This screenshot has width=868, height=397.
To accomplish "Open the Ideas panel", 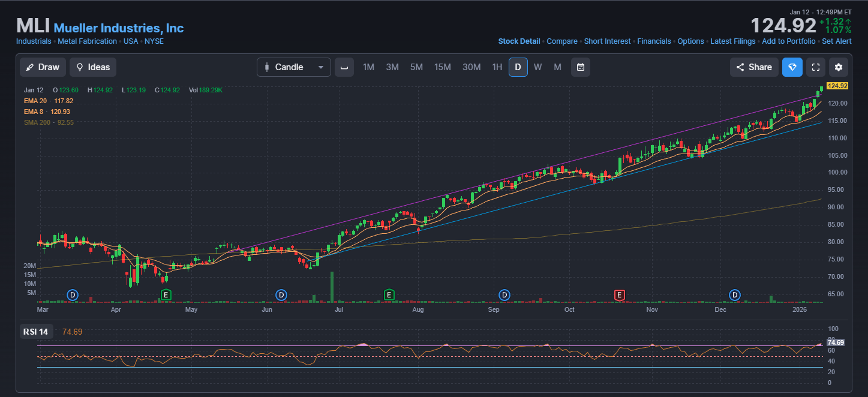I will click(93, 67).
